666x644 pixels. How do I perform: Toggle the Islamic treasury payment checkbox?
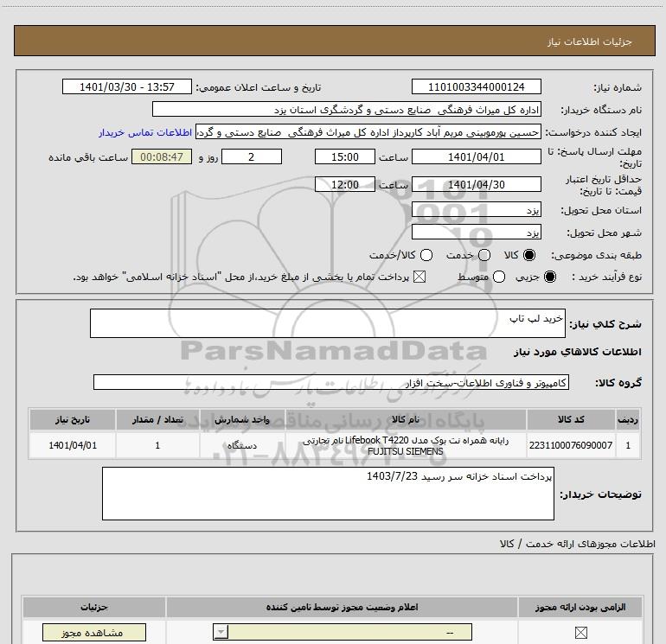(419, 277)
